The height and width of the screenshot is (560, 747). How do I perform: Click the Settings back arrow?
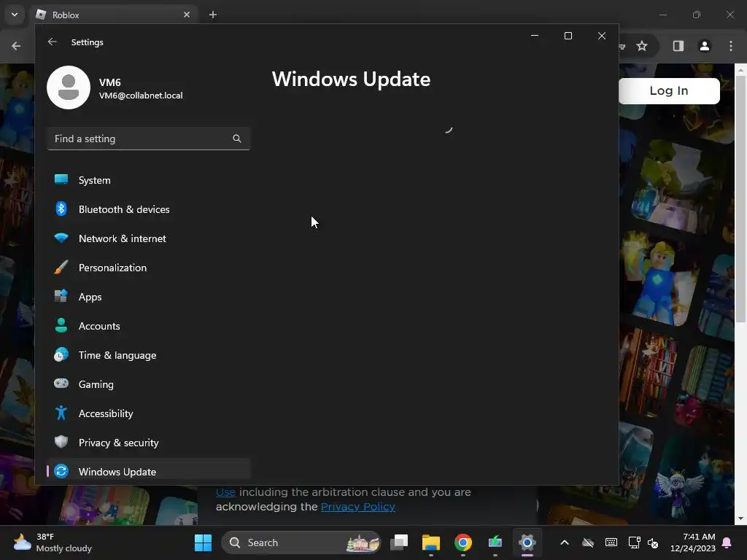pos(53,42)
